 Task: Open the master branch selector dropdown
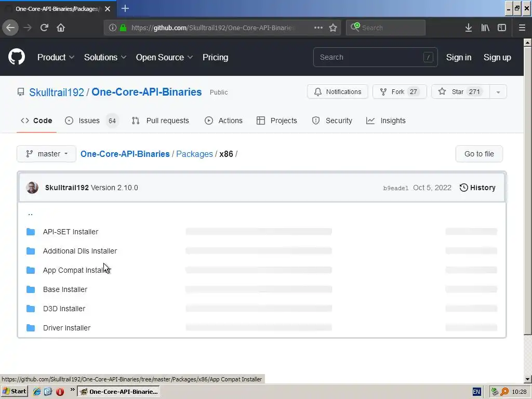click(x=46, y=154)
